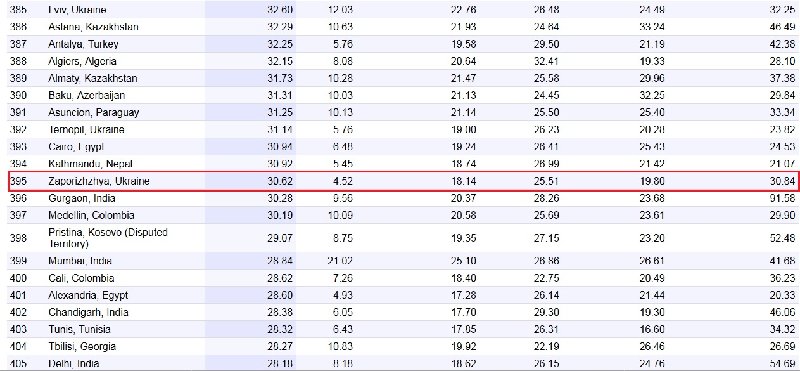Select the 28.26 value in Gurgaon row
The width and height of the screenshot is (800, 371).
546,198
